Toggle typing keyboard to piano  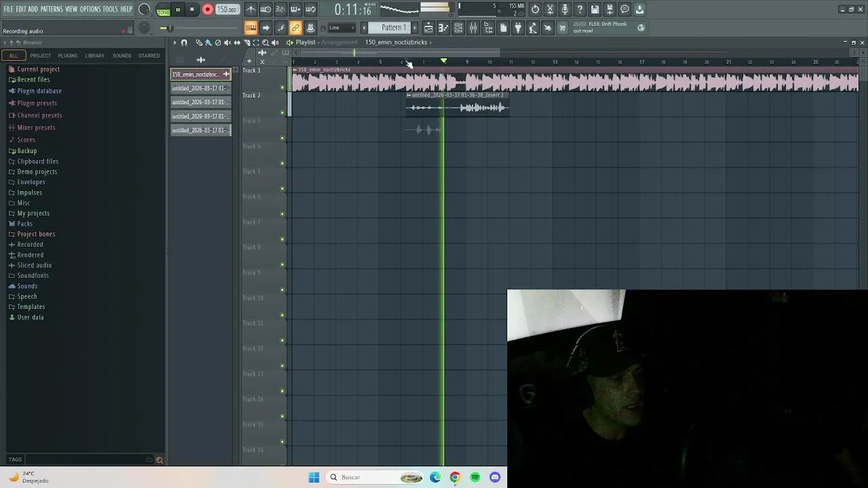(x=251, y=28)
